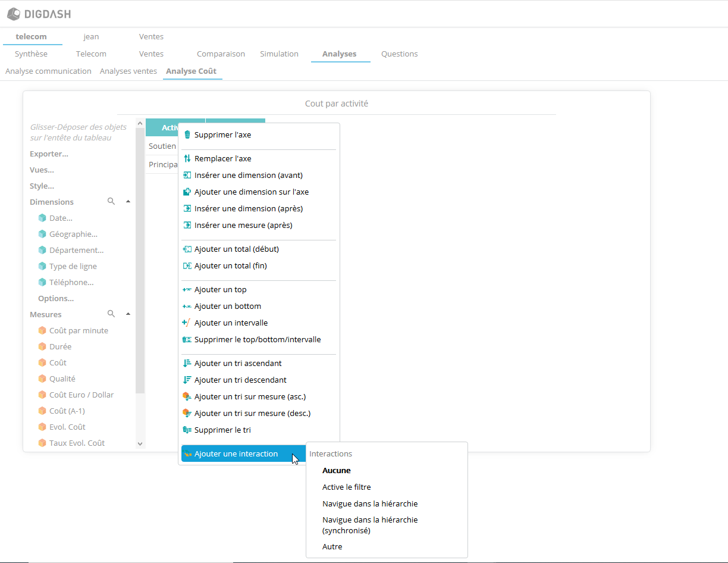
Task: Click the icon for Insérer une mesure (après)
Action: coord(187,225)
